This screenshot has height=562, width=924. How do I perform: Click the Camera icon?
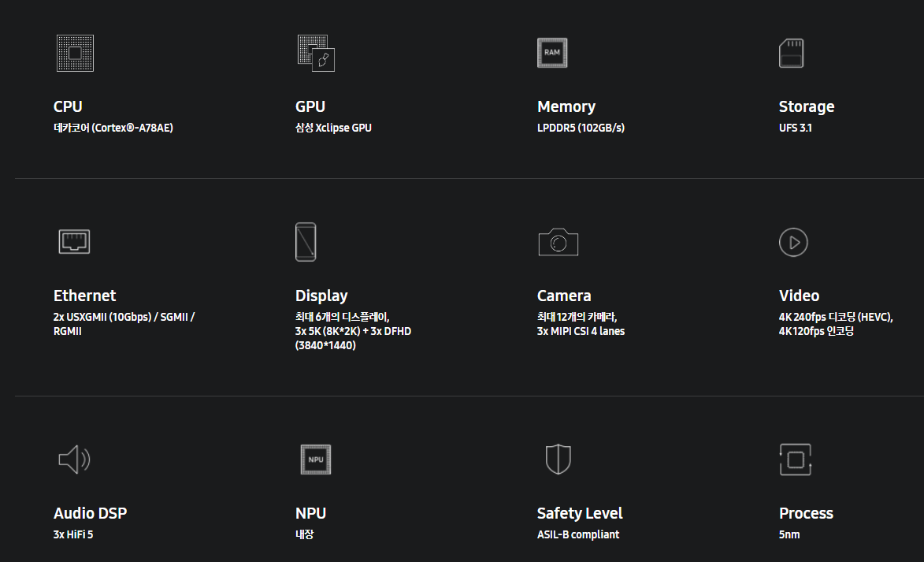click(558, 241)
